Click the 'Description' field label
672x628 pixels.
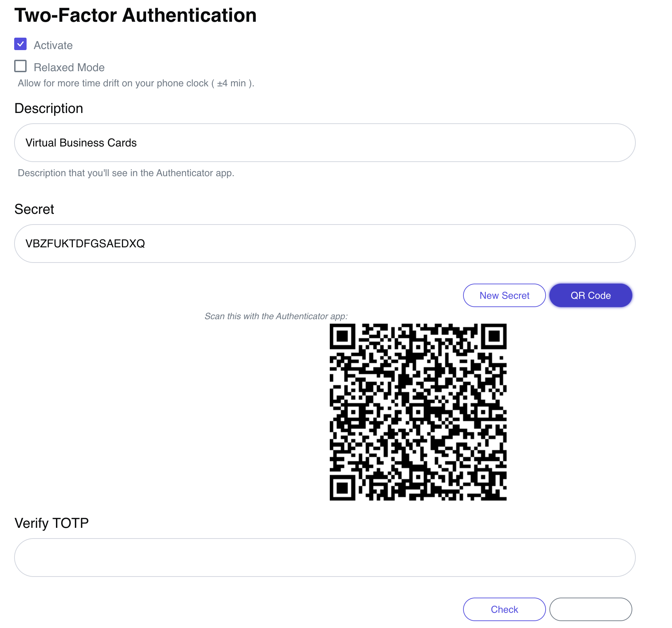[49, 108]
